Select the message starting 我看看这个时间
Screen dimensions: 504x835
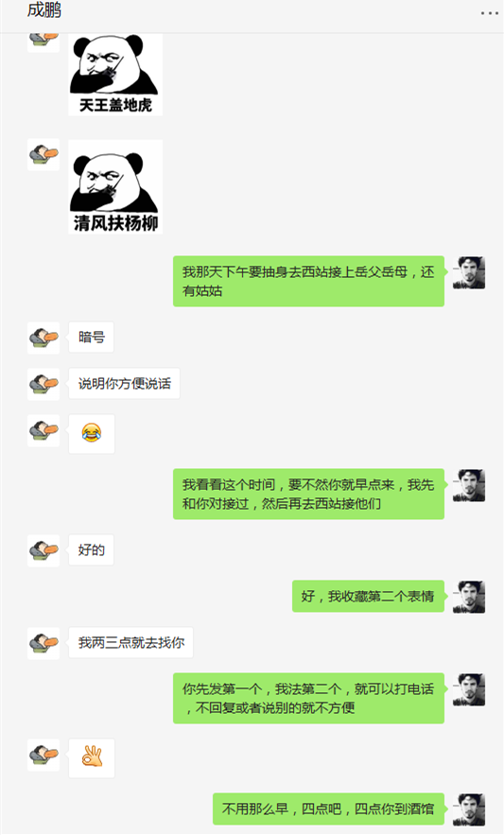pos(308,494)
